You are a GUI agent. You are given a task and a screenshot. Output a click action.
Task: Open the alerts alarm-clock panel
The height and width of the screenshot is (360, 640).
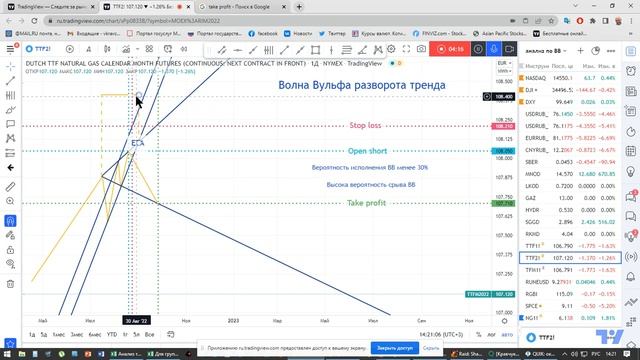[631, 71]
